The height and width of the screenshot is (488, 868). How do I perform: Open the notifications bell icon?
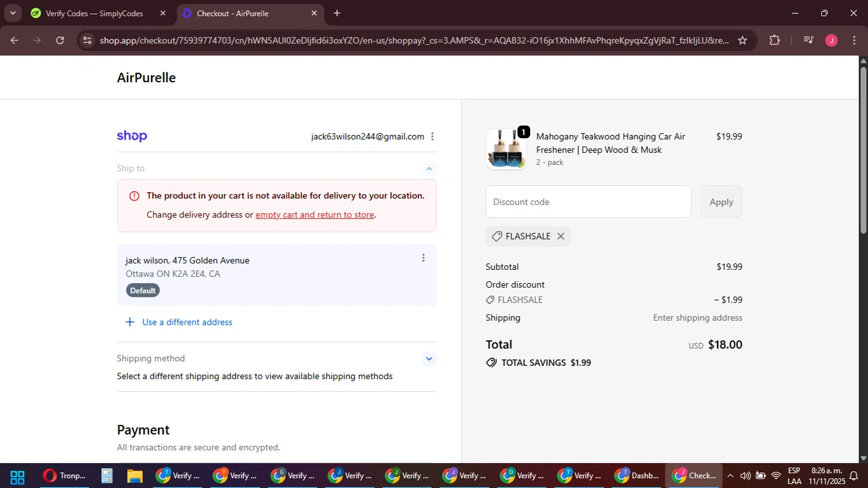[x=854, y=476]
